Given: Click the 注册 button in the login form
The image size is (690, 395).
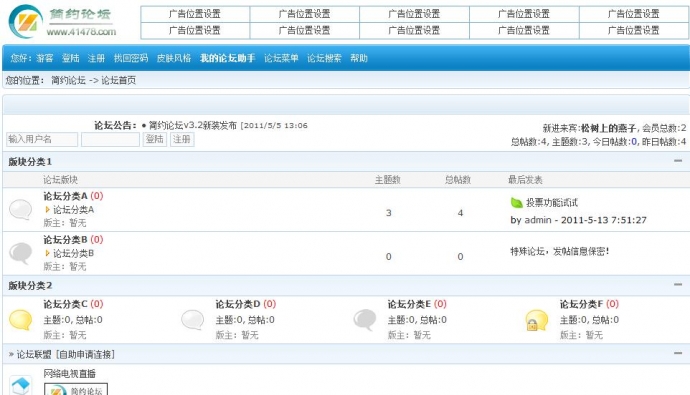Looking at the screenshot, I should [182, 139].
